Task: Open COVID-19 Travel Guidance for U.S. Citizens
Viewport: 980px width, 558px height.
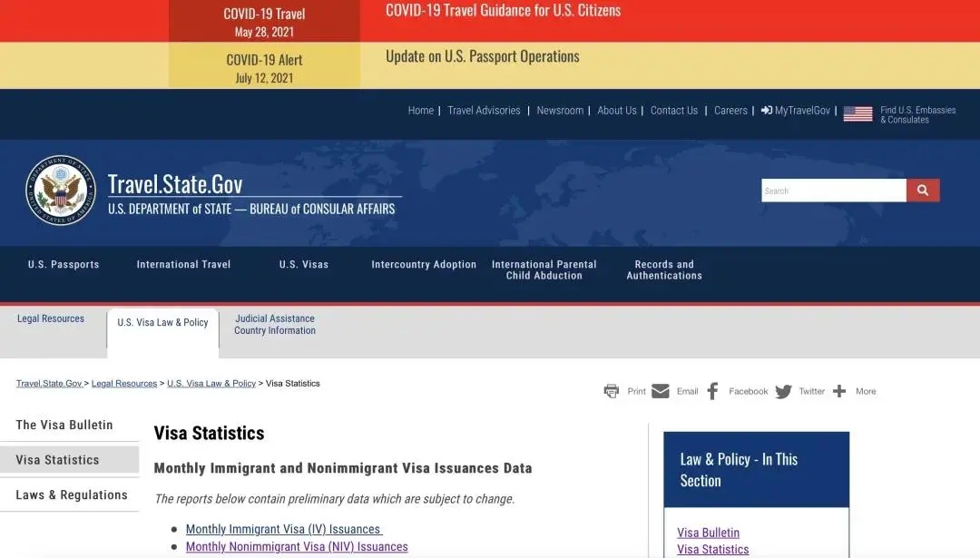Action: [504, 11]
